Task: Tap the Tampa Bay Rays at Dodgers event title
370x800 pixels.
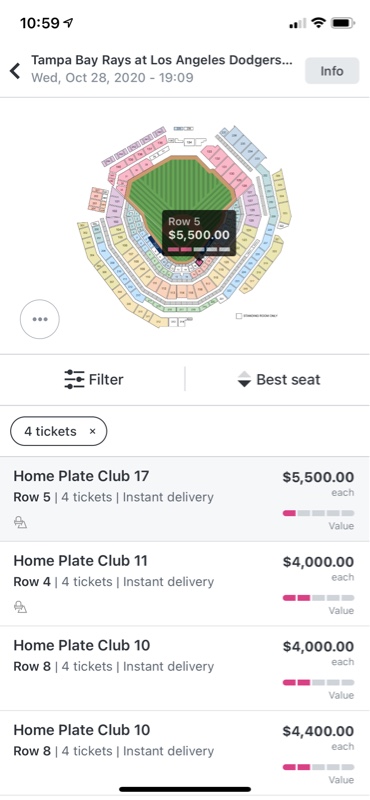Action: tap(162, 60)
